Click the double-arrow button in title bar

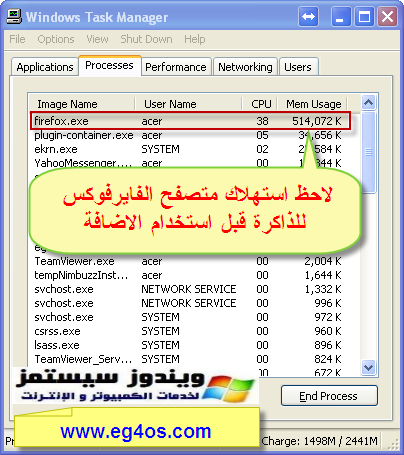click(x=308, y=16)
